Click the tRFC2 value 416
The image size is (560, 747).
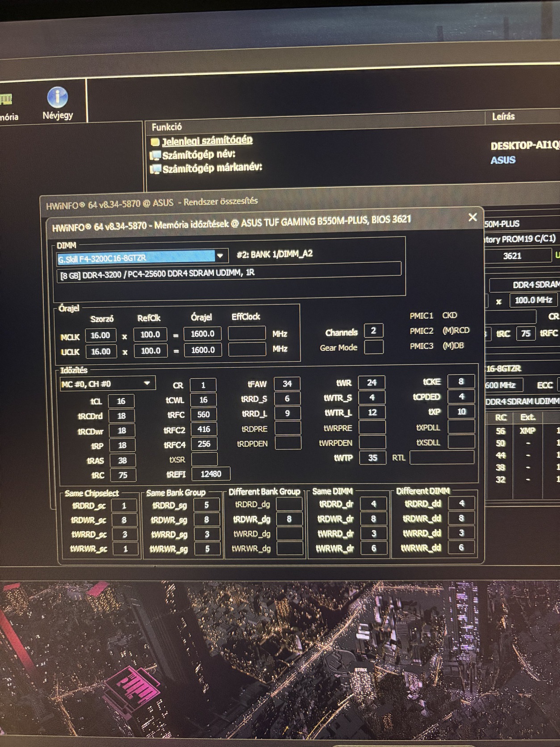(x=204, y=429)
